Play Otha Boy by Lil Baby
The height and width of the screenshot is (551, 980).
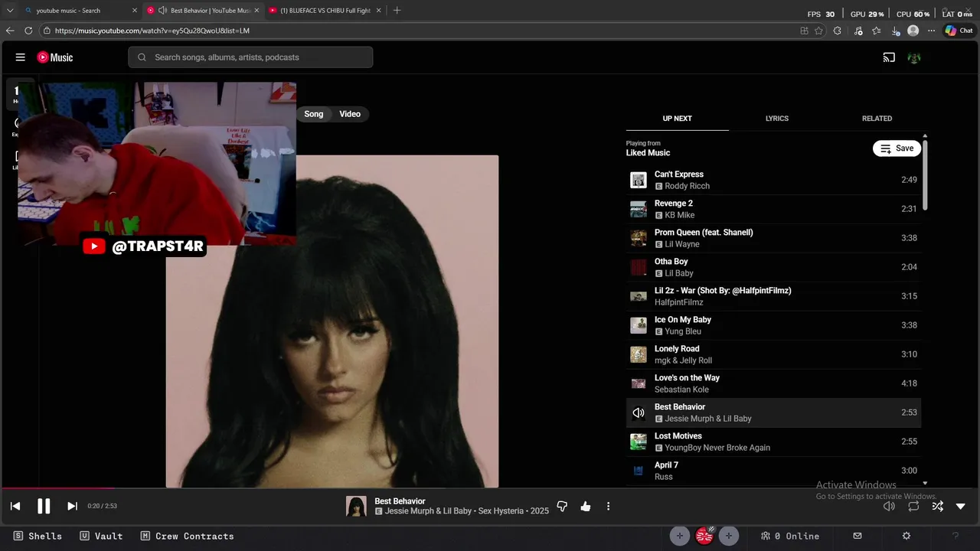coord(773,267)
